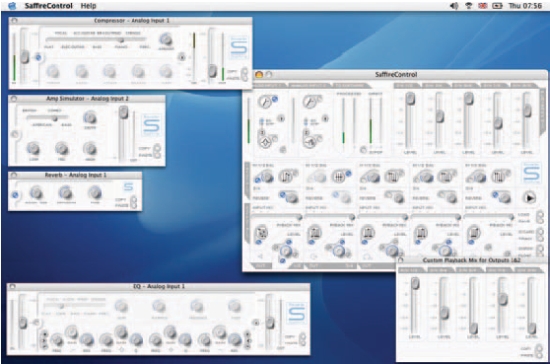Click the Compressor output level fader
Viewport: 550px width, 364px height.
[213, 71]
